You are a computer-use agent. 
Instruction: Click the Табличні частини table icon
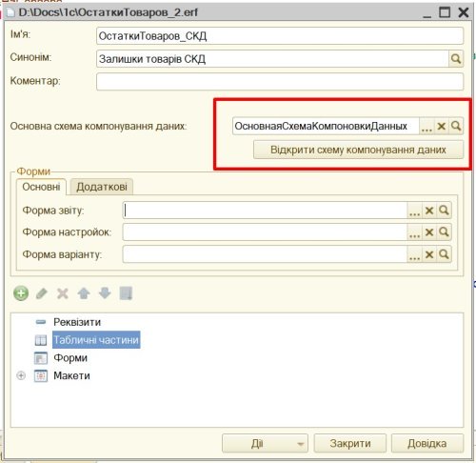click(x=41, y=340)
